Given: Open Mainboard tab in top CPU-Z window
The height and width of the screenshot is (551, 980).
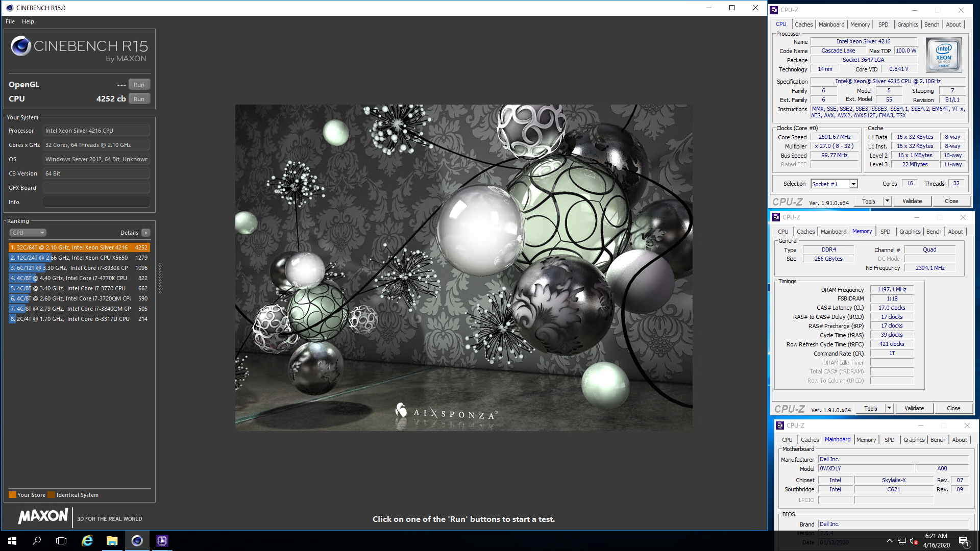Looking at the screenshot, I should pos(831,24).
